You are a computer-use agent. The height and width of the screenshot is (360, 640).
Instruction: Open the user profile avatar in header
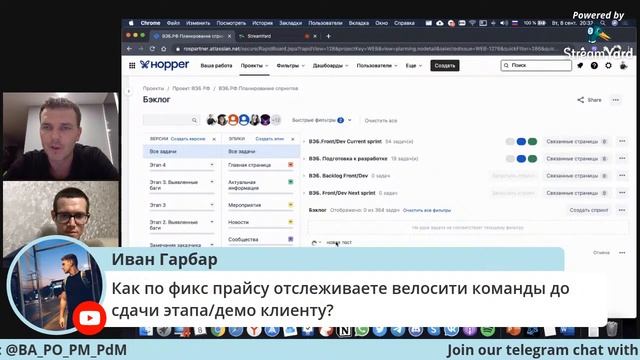point(623,65)
